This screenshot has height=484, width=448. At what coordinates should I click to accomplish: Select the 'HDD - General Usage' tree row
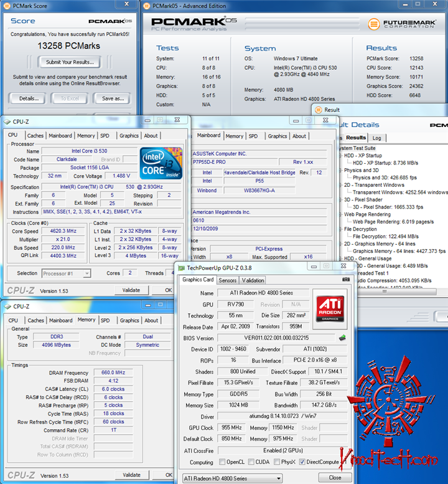pyautogui.click(x=368, y=259)
